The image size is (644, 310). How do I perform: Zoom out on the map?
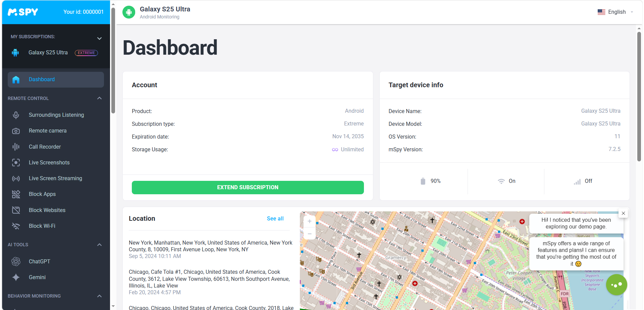tap(310, 234)
